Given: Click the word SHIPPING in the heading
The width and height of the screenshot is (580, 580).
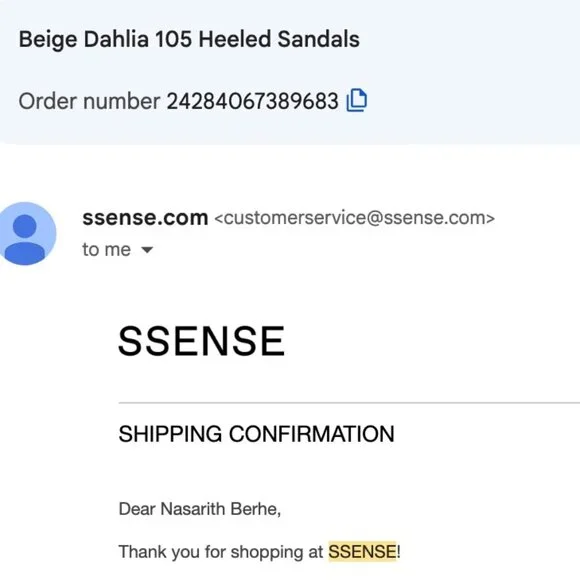Looking at the screenshot, I should coord(170,434).
